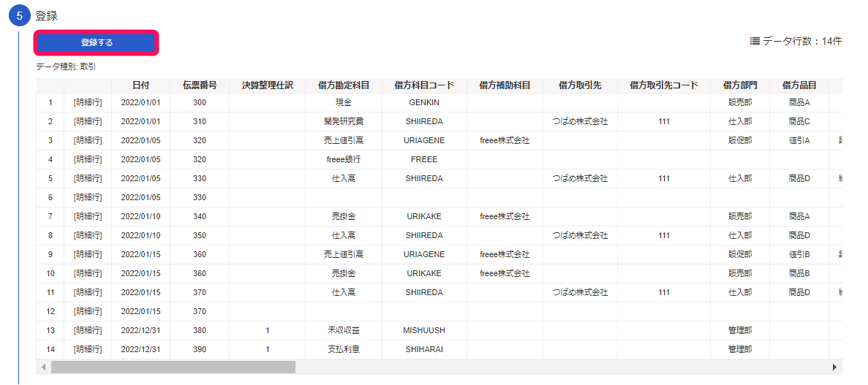Click date 2022/01/10 in row 7
Viewport: 868px width, 385px height.
point(140,216)
